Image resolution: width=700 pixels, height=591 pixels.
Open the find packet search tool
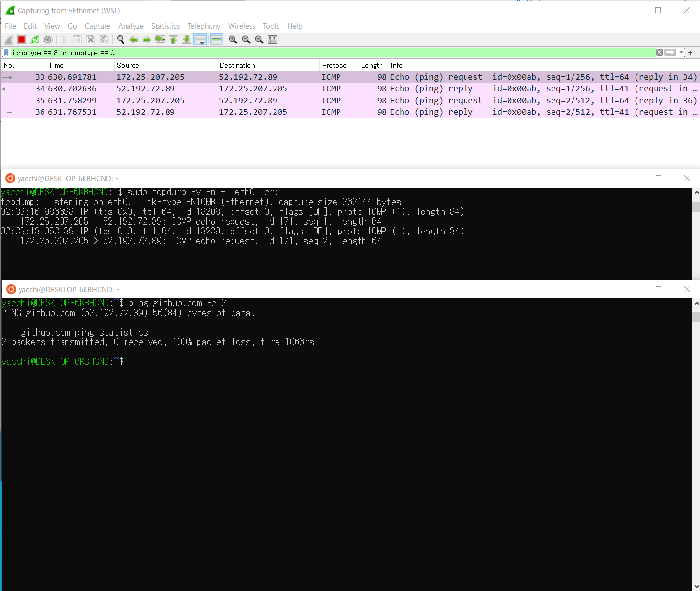click(120, 40)
